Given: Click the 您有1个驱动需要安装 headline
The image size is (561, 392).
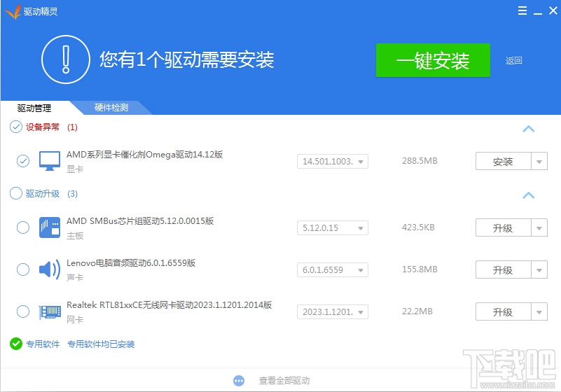Looking at the screenshot, I should [187, 59].
